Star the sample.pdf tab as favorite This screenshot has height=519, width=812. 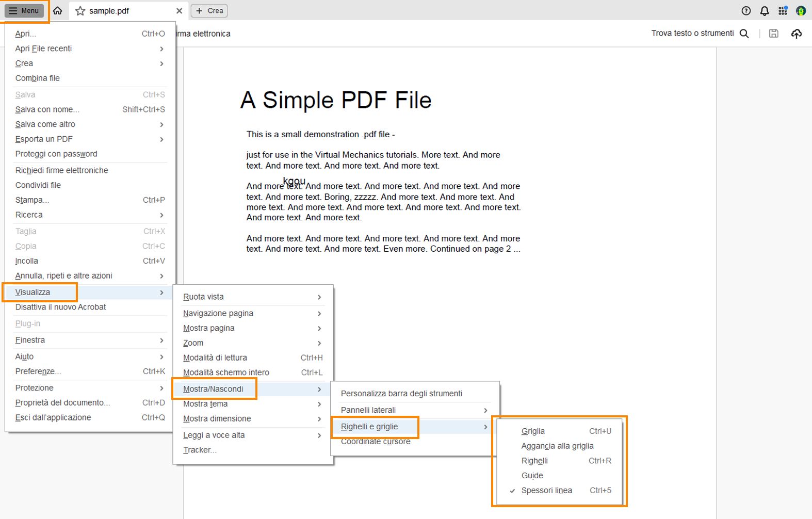point(80,11)
